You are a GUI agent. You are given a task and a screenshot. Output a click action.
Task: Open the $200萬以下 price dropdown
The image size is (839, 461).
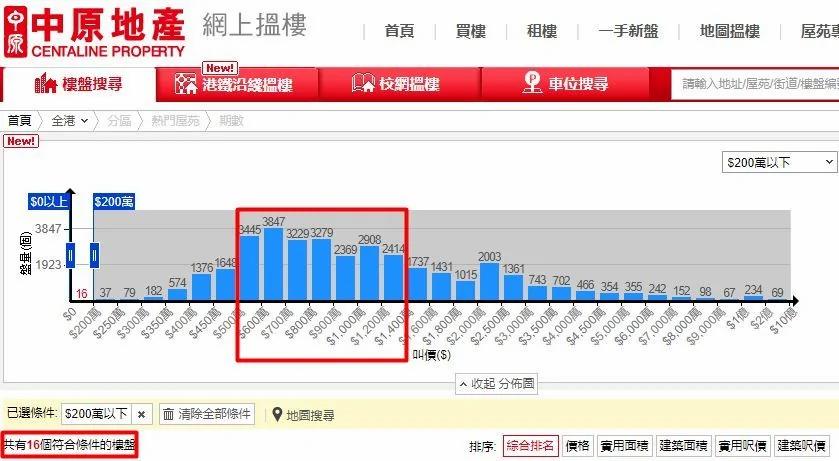coord(779,162)
